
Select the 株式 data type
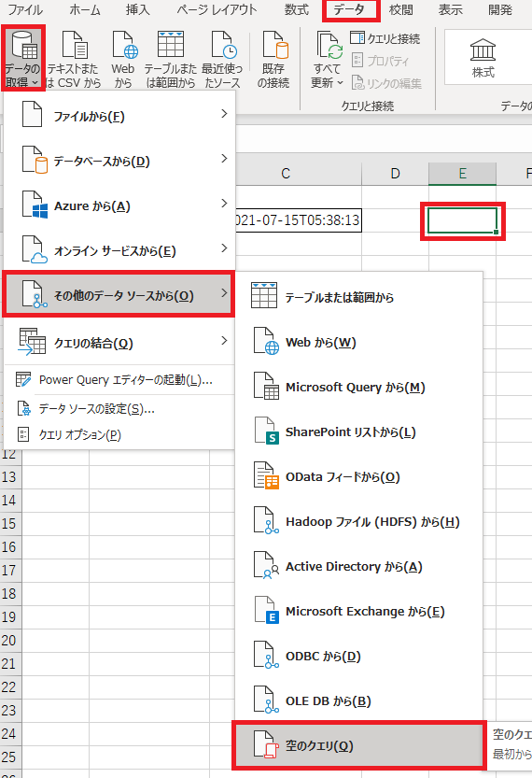(483, 58)
